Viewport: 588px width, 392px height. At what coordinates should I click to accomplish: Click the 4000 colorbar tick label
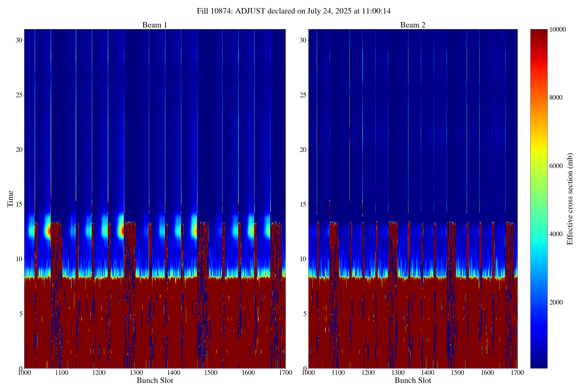click(556, 234)
